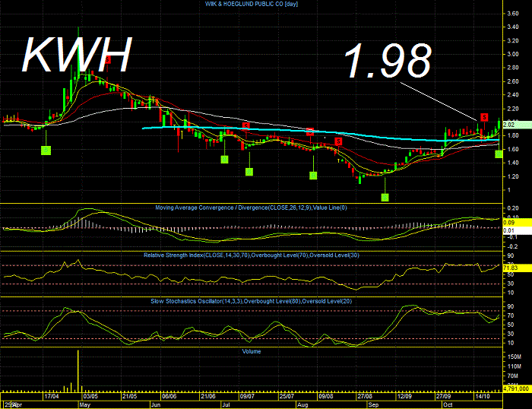The height and width of the screenshot is (409, 532).
Task: Click the Volume panel title
Action: point(252,351)
